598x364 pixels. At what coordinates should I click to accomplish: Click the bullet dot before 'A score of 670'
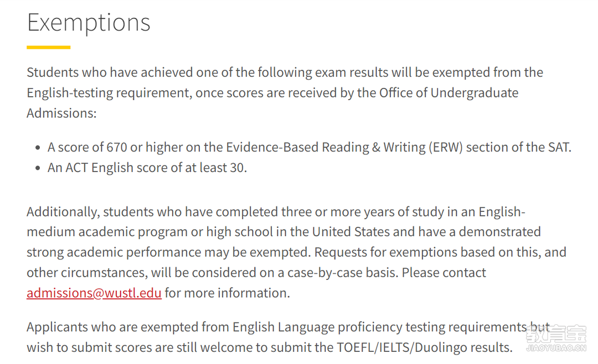tap(38, 148)
